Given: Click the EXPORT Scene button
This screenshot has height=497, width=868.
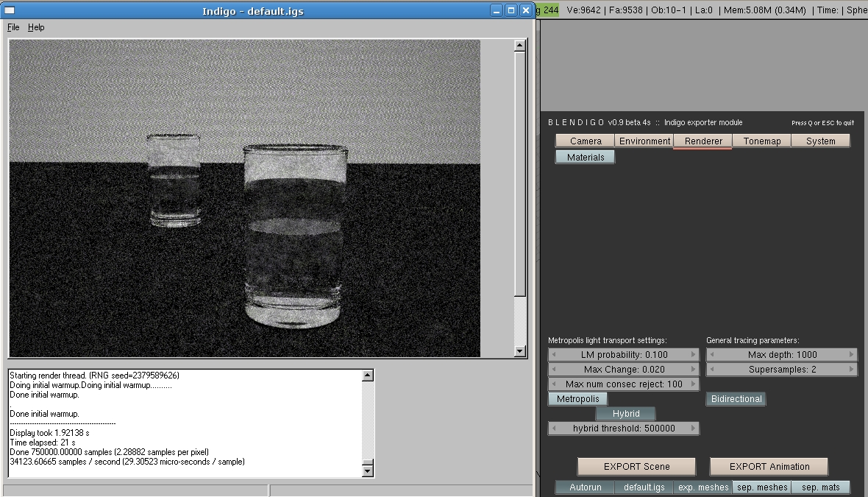Looking at the screenshot, I should [636, 467].
